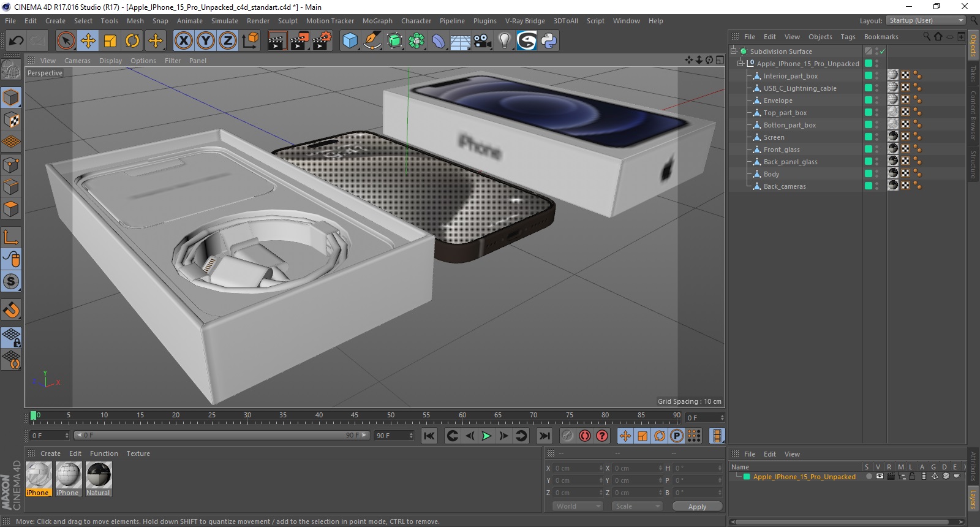The width and height of the screenshot is (980, 527).
Task: Add a floor environment object
Action: (x=461, y=41)
